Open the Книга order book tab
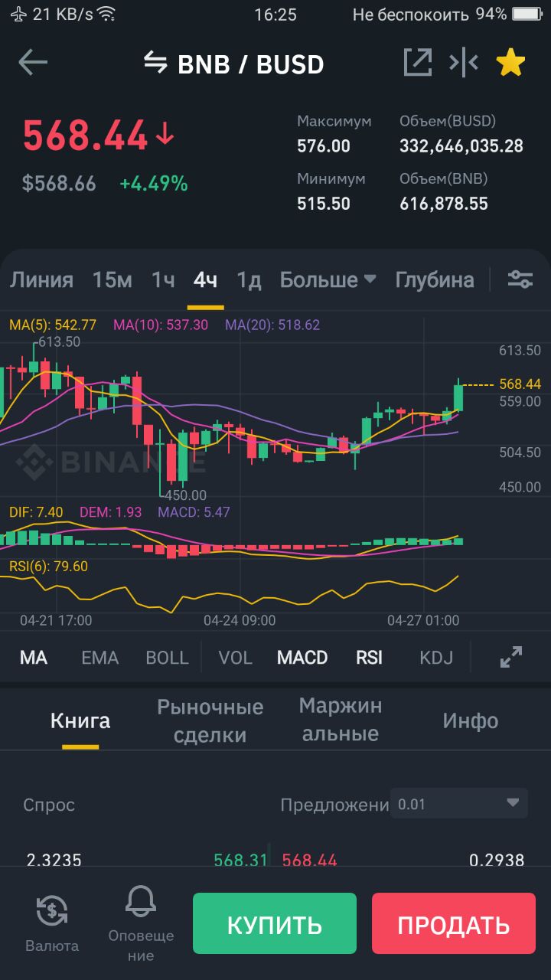The image size is (551, 980). pos(80,720)
